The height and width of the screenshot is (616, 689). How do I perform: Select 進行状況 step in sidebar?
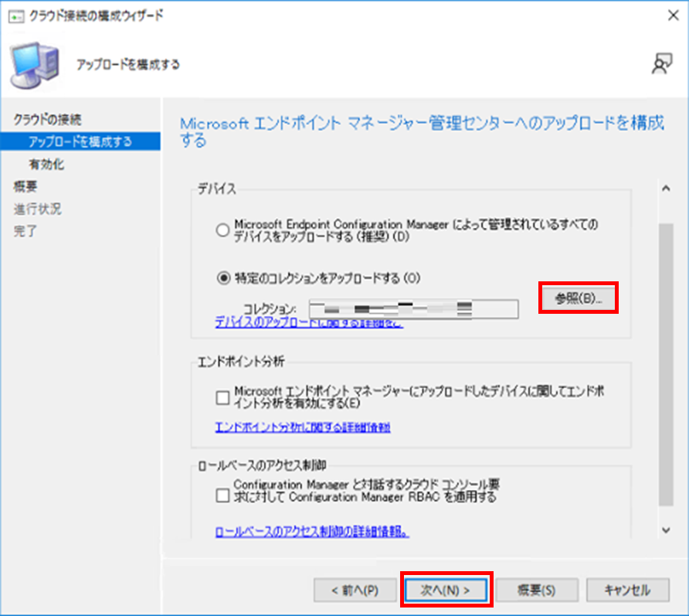(x=37, y=209)
